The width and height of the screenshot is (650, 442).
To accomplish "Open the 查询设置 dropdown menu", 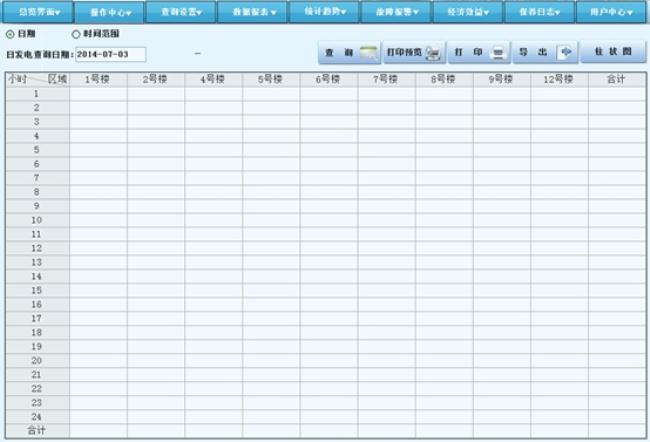I will click(181, 12).
